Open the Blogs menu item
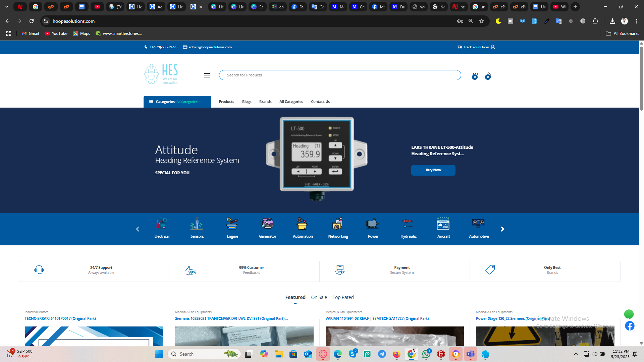Image resolution: width=644 pixels, height=362 pixels. pyautogui.click(x=247, y=102)
